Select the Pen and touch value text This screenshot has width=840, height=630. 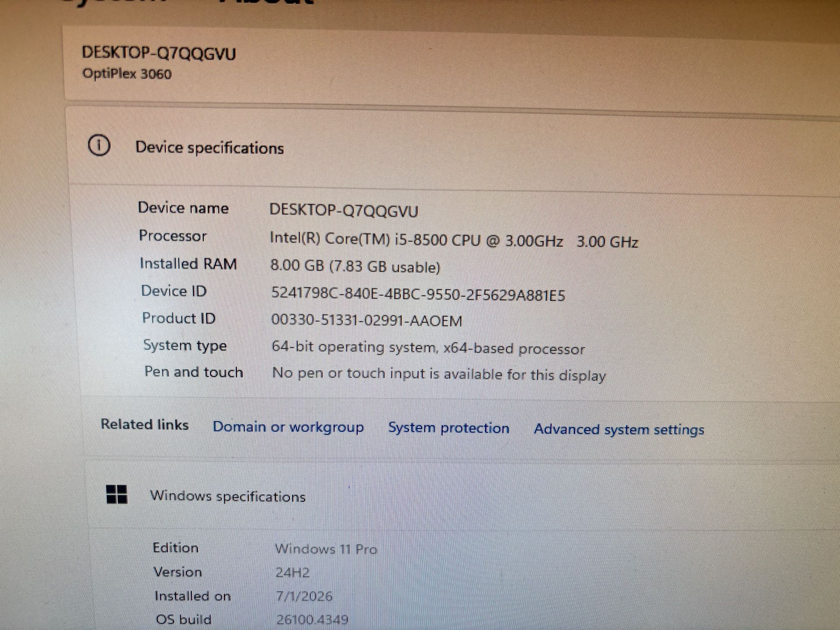[439, 374]
